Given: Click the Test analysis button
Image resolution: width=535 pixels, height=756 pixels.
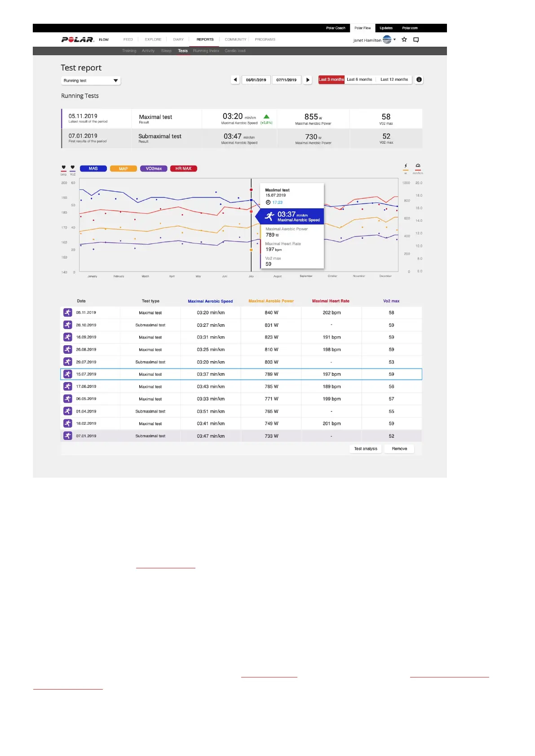Looking at the screenshot, I should click(x=366, y=448).
